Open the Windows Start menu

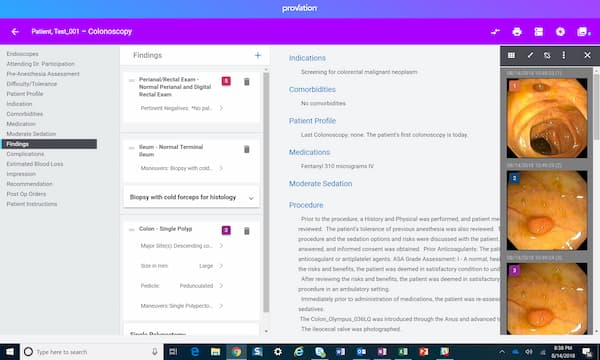pyautogui.click(x=10, y=352)
